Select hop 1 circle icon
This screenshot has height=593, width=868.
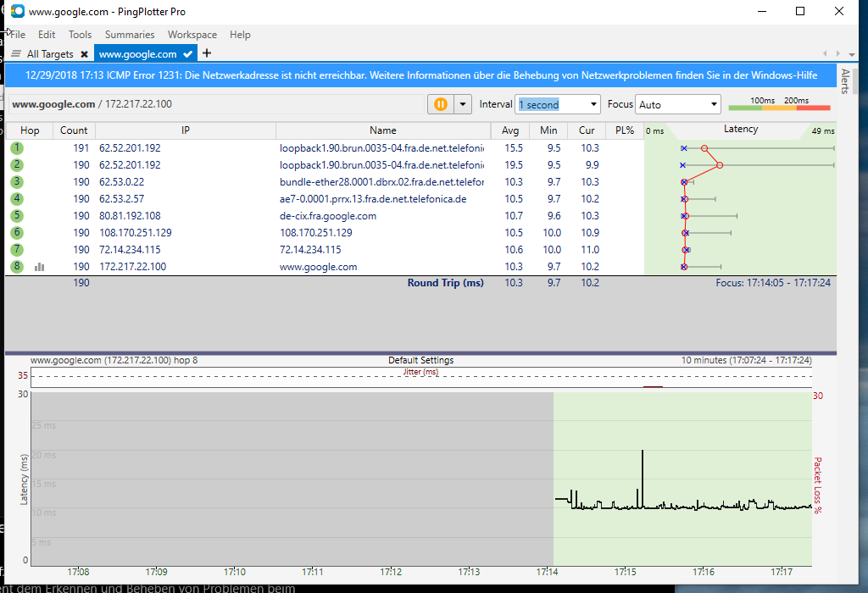click(17, 147)
